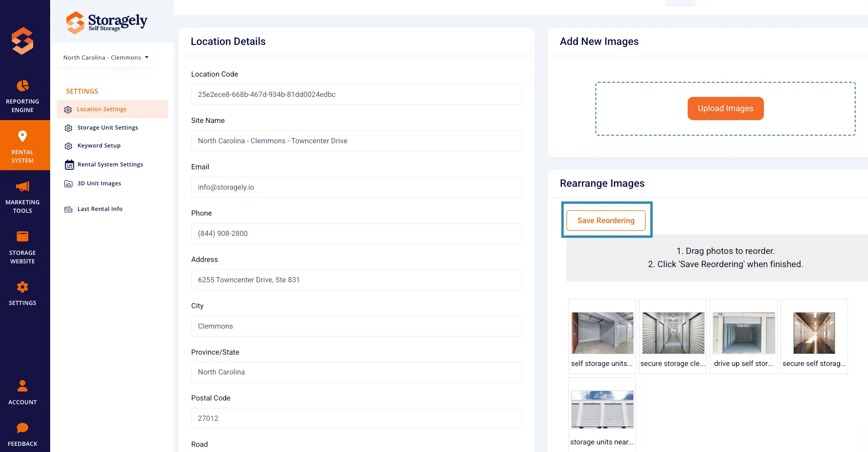Click the Storagely S logo in dark sidebar
Image resolution: width=868 pixels, height=452 pixels.
coord(23,41)
